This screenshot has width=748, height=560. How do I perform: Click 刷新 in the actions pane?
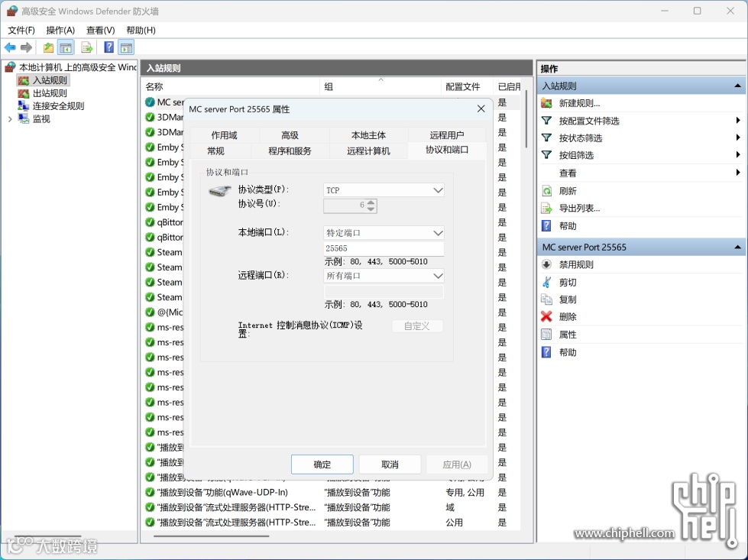tap(568, 191)
